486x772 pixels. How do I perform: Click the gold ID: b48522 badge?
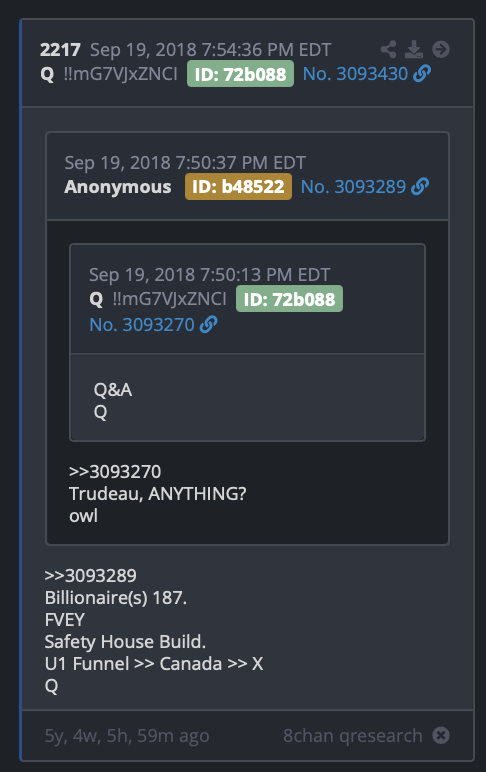pos(238,187)
